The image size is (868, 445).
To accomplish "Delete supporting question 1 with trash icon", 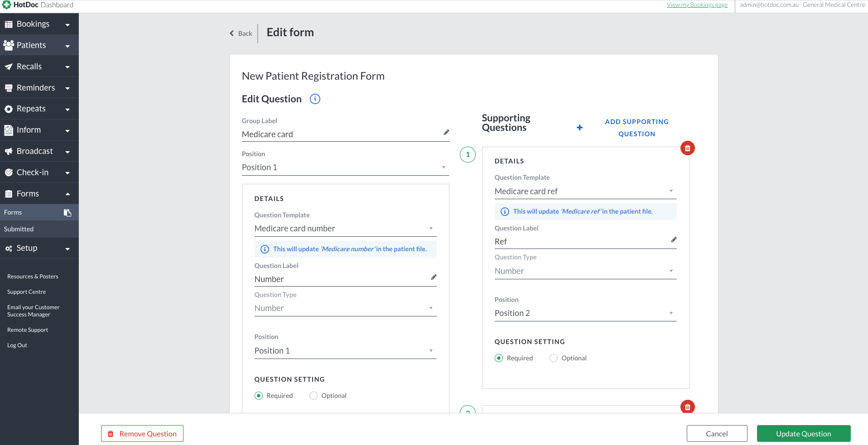I will click(x=688, y=148).
